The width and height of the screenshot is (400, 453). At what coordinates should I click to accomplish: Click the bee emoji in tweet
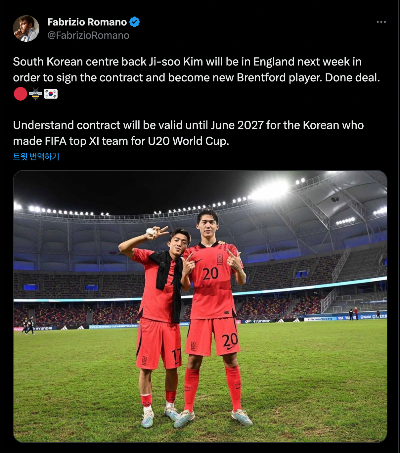tap(35, 94)
